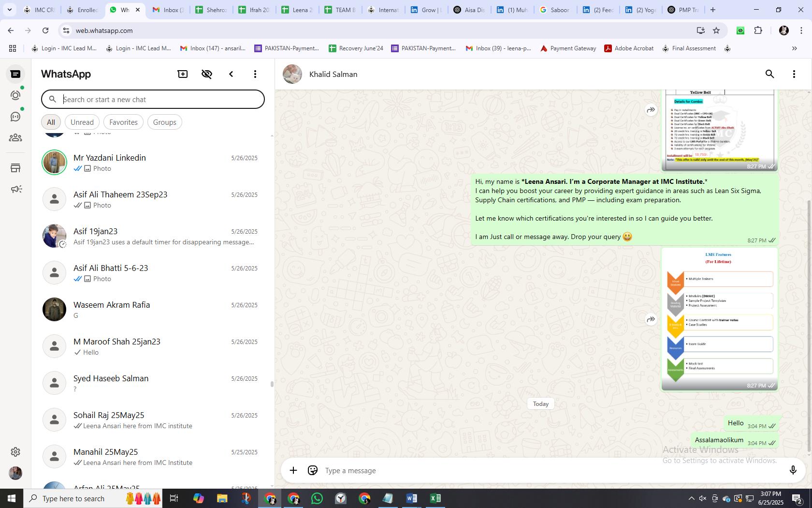The width and height of the screenshot is (812, 508).
Task: Click the Search or start a new chat field
Action: tap(153, 99)
